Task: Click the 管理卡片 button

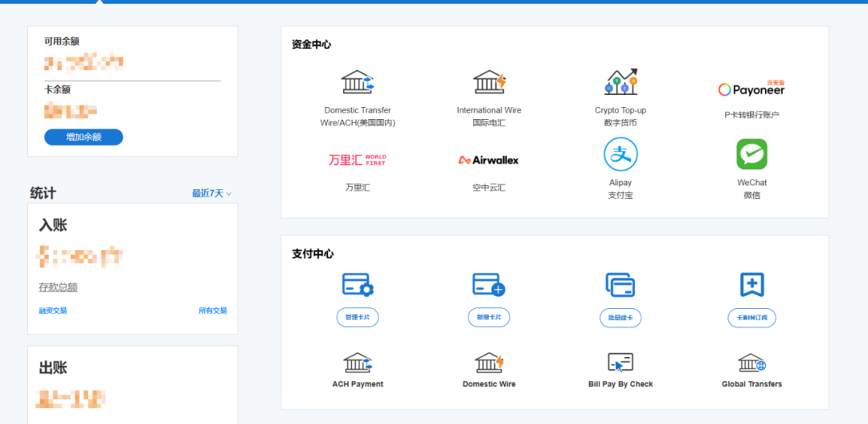Action: (358, 318)
